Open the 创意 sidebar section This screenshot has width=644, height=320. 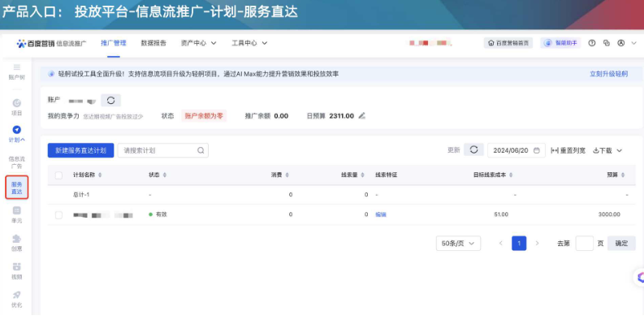[17, 243]
